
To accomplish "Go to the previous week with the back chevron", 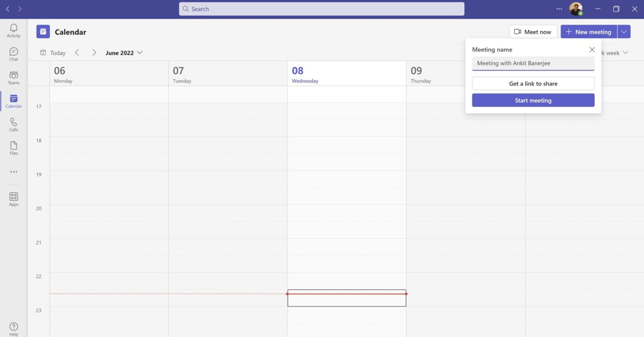I will [77, 52].
